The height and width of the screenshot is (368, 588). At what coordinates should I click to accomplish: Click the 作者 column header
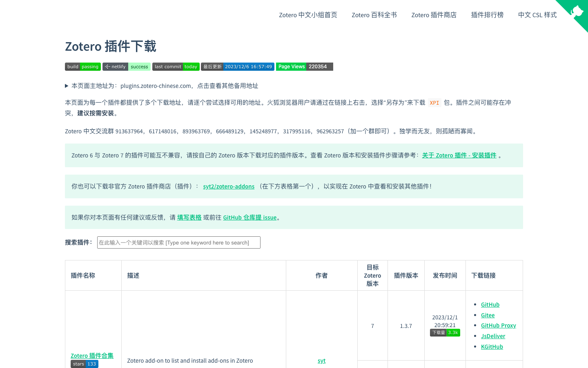tap(322, 276)
